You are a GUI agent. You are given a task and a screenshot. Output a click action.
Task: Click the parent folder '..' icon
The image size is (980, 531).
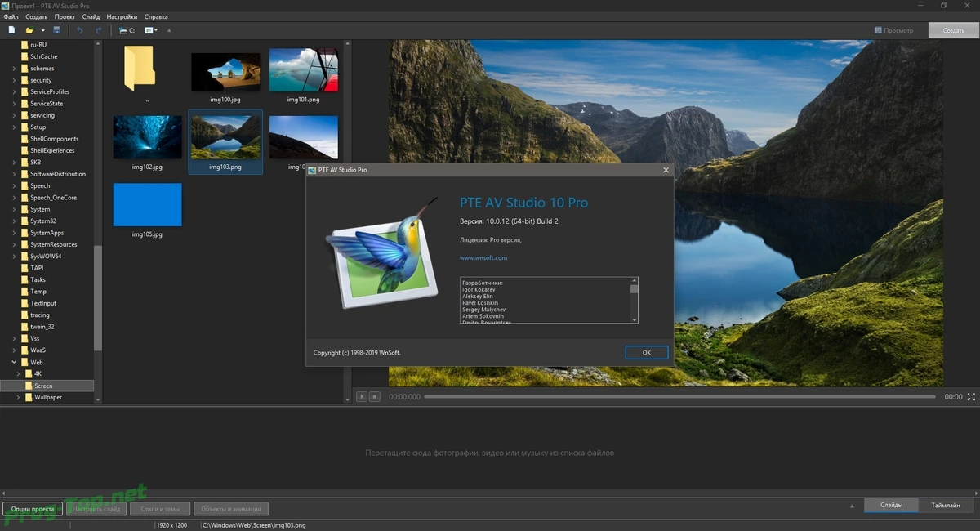(140, 69)
